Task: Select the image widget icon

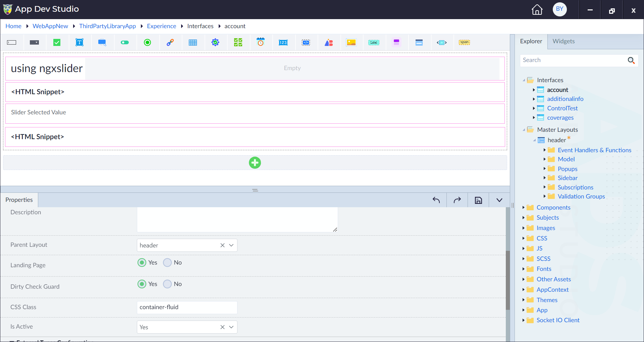Action: (351, 42)
